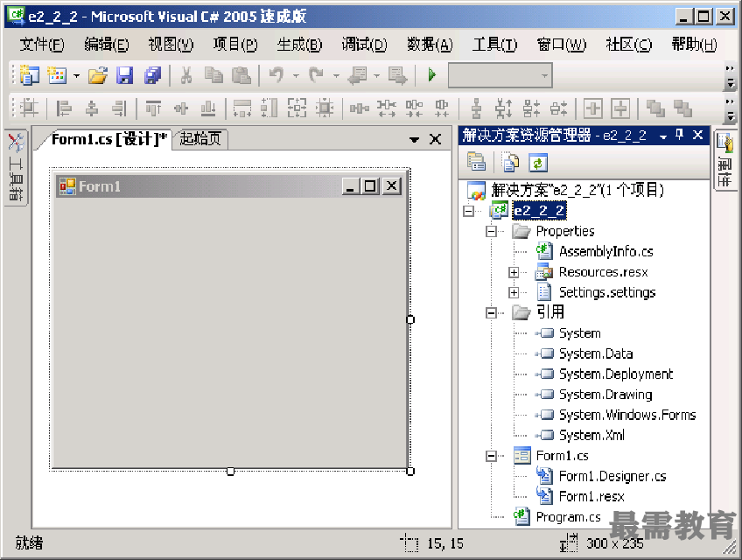742x560 pixels.
Task: Click the Properties icon in Solution Explorer toolbar
Action: [476, 163]
